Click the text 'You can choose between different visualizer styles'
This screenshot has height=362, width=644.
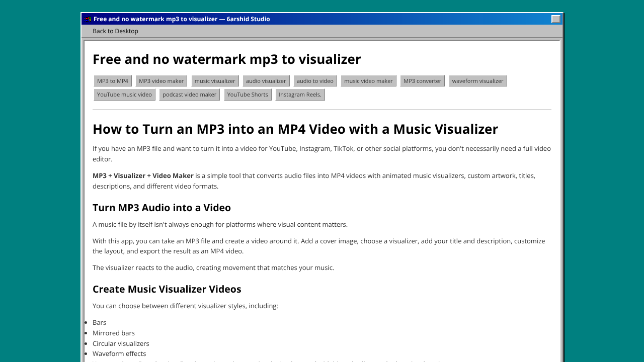pyautogui.click(x=185, y=306)
